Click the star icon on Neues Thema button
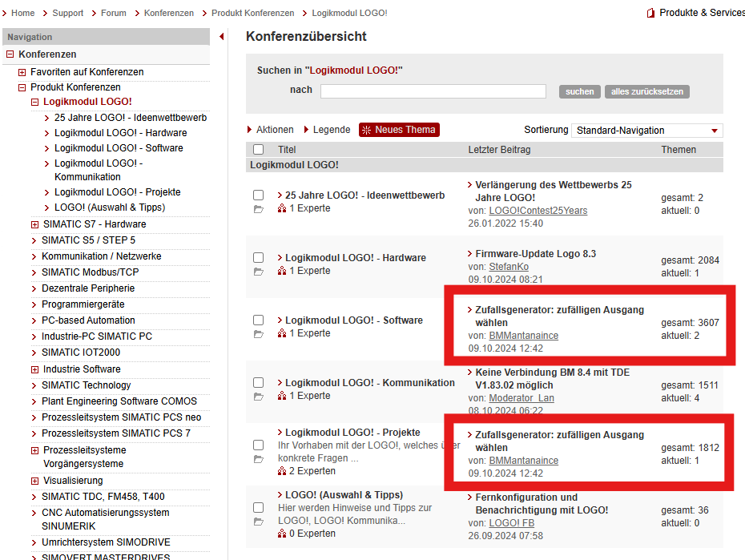The width and height of the screenshot is (745, 560). tap(366, 130)
